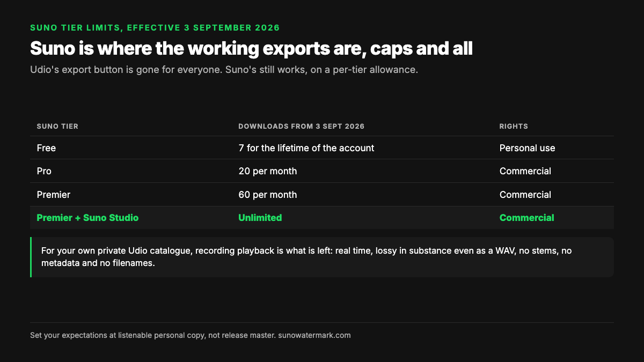Image resolution: width=644 pixels, height=362 pixels.
Task: Click the 'DOWNLOADS FROM 3 SEPT 2026' column header
Action: pos(301,127)
